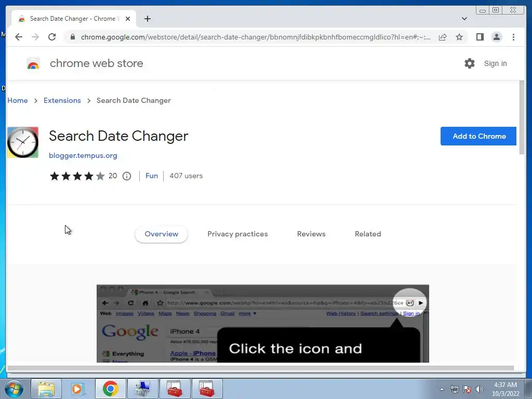Show rating info next to 20
This screenshot has height=399, width=532.
[127, 176]
